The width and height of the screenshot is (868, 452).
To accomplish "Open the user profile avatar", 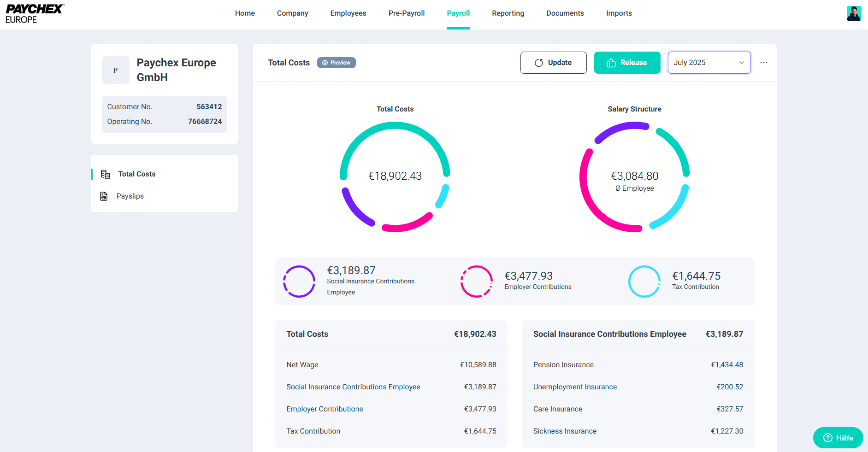I will 854,13.
